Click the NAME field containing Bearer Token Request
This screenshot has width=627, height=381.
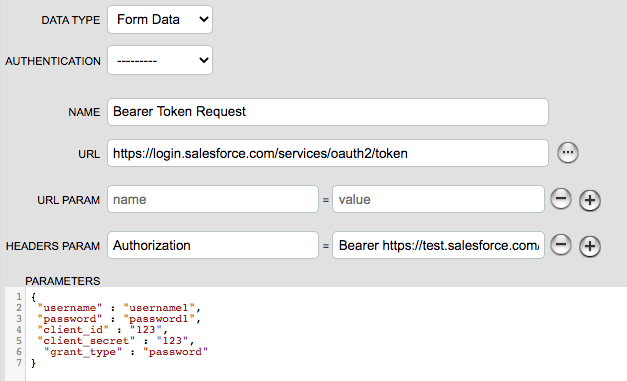coord(328,112)
